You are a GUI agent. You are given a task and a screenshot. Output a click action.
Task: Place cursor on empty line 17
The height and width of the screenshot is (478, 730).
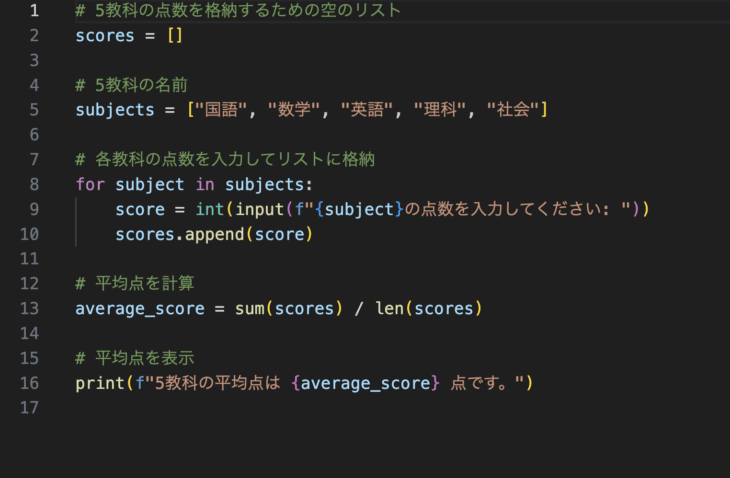tap(372, 408)
